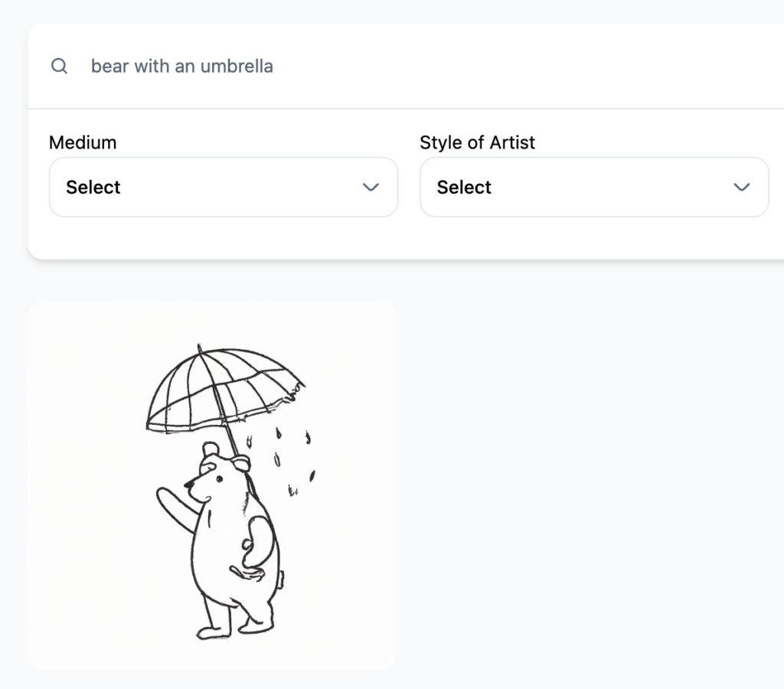Click the "Medium" field label
This screenshot has width=784, height=689.
click(83, 142)
